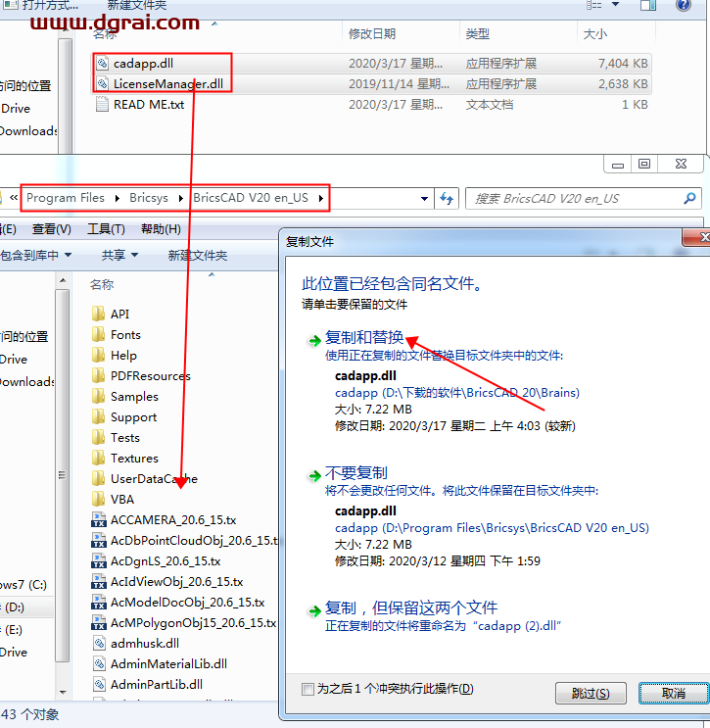Select (D:) drive in navigation pane
Screen dimensions: 710x728
tap(26, 607)
